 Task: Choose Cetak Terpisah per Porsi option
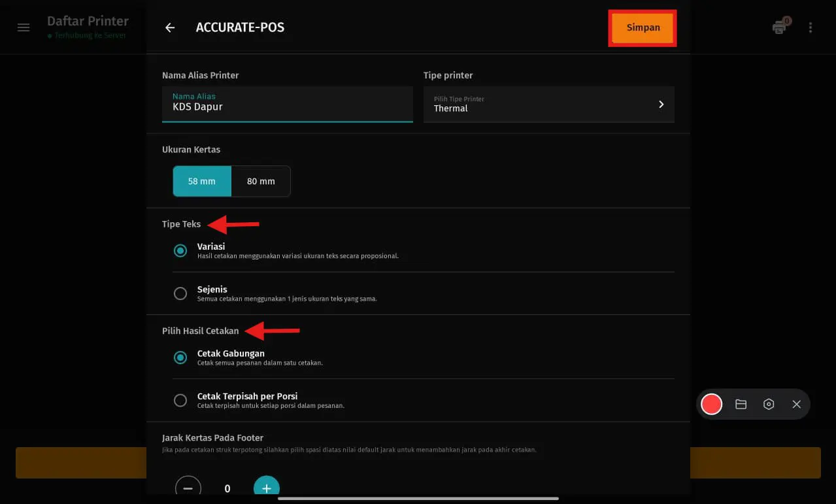pos(180,400)
